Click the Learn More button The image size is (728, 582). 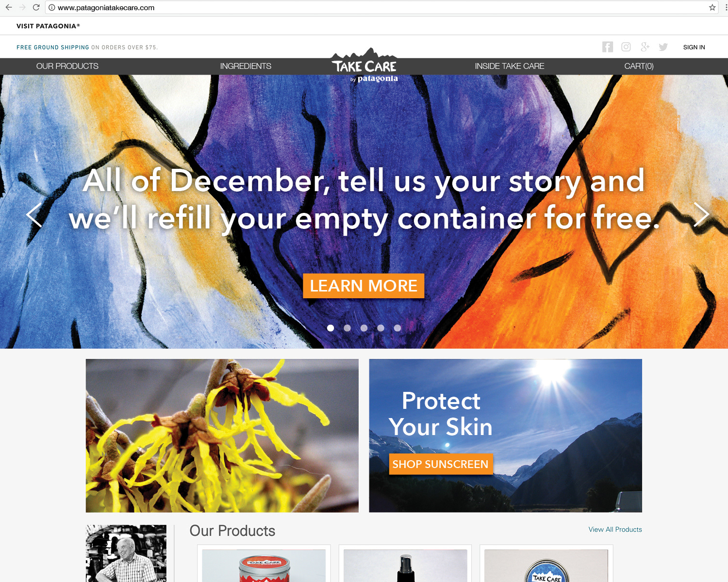[364, 286]
